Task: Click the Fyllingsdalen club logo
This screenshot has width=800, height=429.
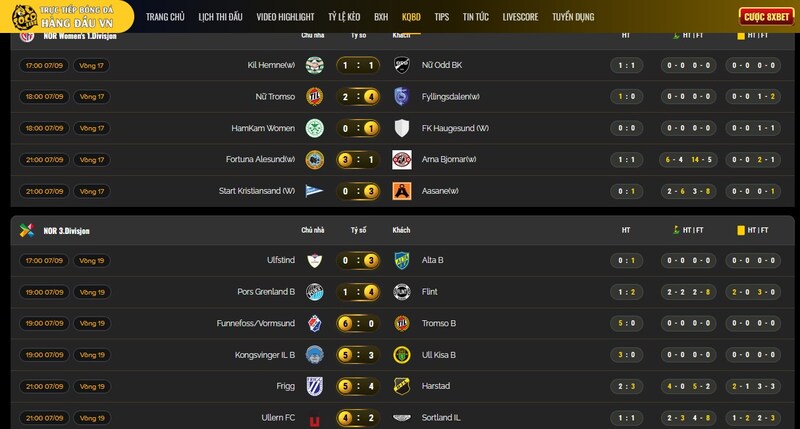Action: (402, 96)
